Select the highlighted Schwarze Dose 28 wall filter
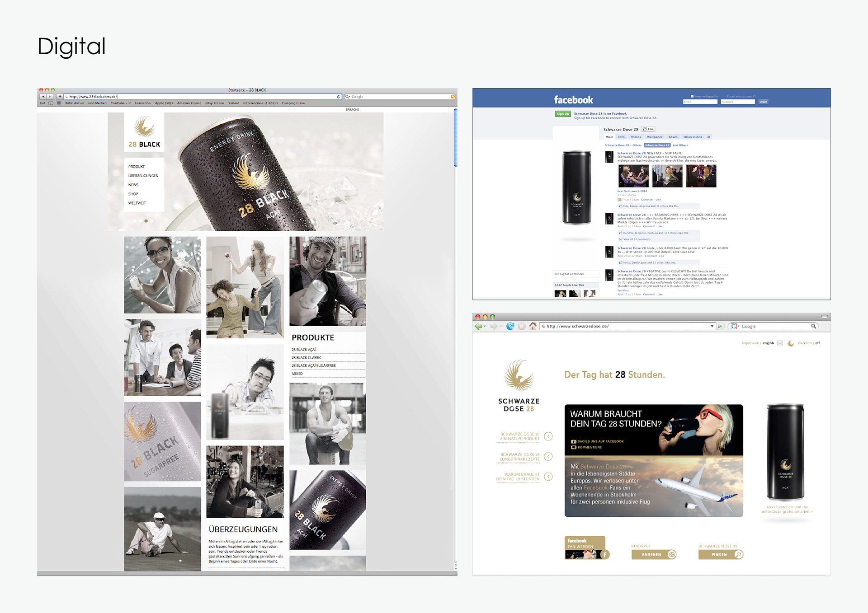 pyautogui.click(x=657, y=145)
